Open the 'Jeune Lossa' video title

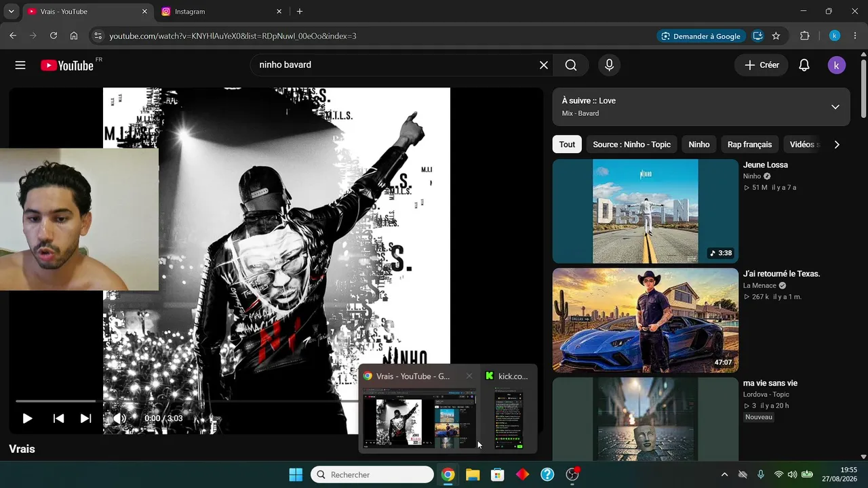point(766,165)
